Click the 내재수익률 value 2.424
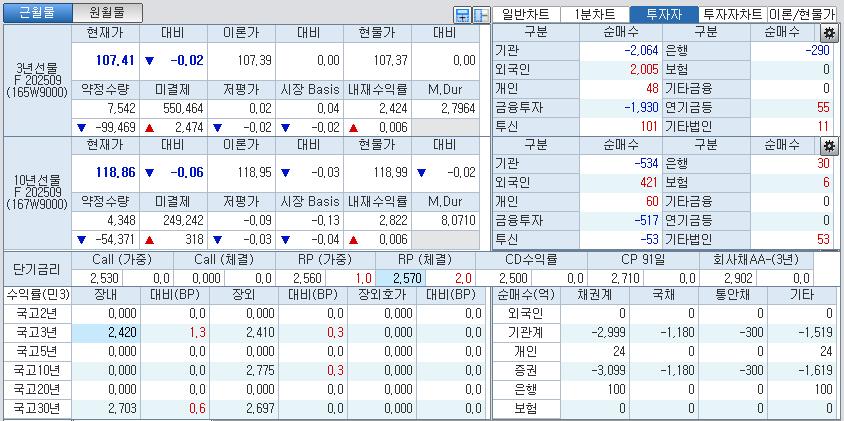 (x=393, y=109)
